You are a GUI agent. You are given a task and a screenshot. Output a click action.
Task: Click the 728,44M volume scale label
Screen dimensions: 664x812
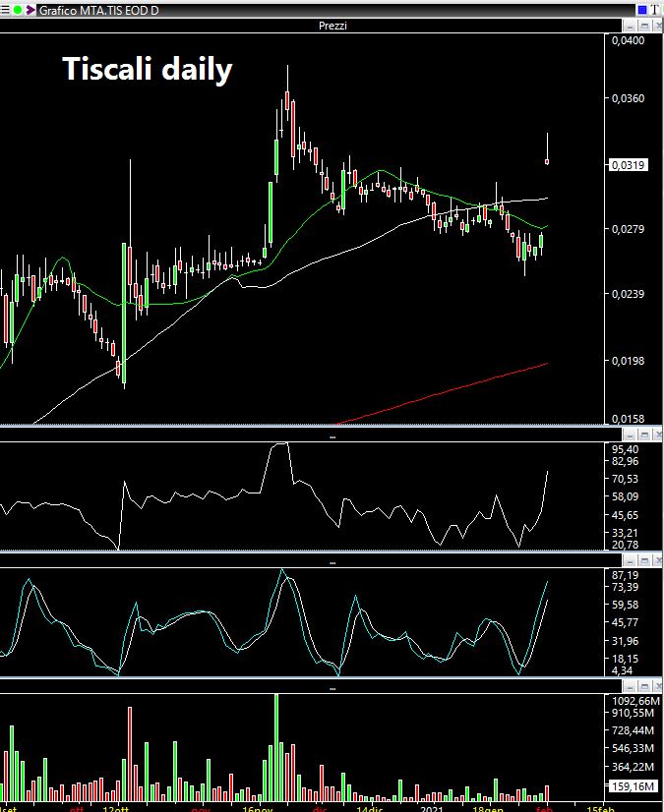click(633, 730)
